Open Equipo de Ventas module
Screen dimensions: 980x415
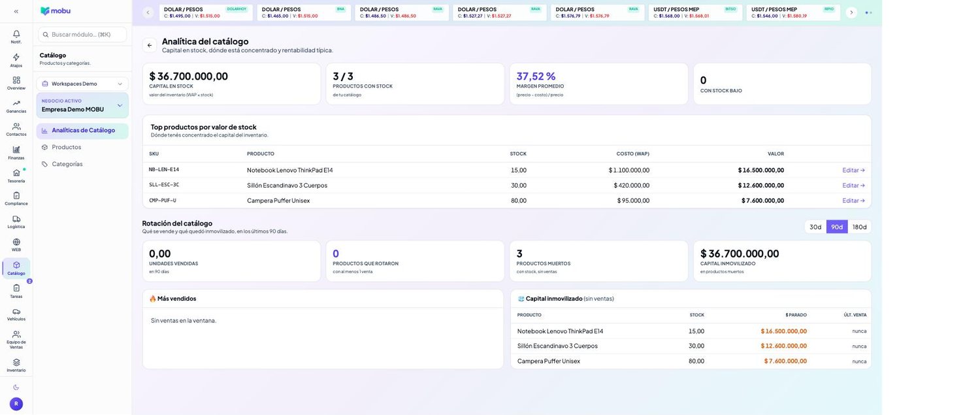click(x=16, y=339)
